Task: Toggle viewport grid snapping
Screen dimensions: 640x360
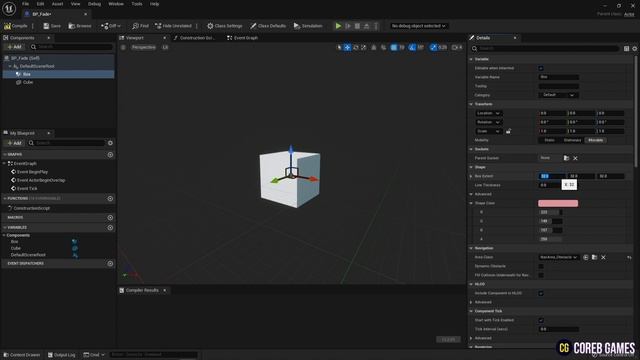Action: click(394, 47)
